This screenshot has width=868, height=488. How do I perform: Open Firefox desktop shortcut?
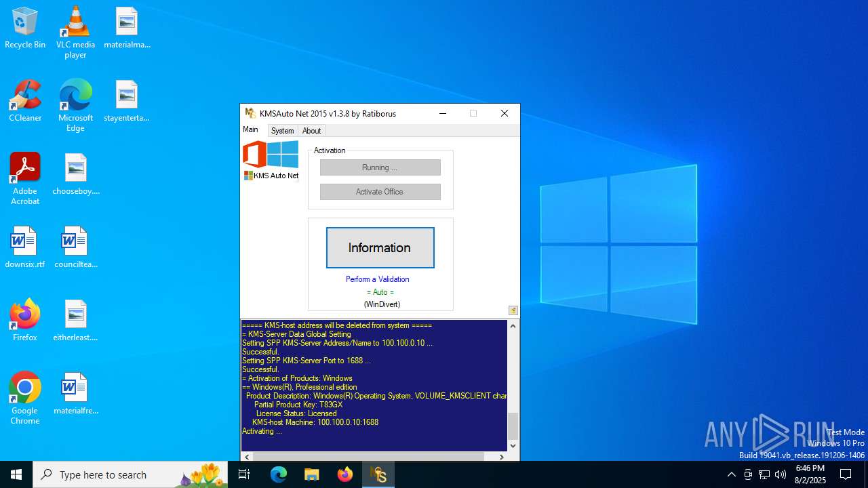[x=25, y=321]
